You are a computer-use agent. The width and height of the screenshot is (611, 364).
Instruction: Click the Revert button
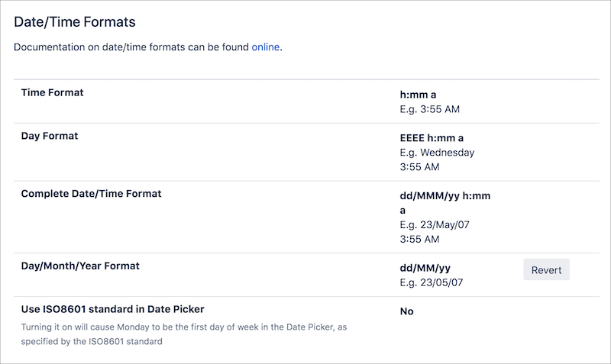[546, 269]
